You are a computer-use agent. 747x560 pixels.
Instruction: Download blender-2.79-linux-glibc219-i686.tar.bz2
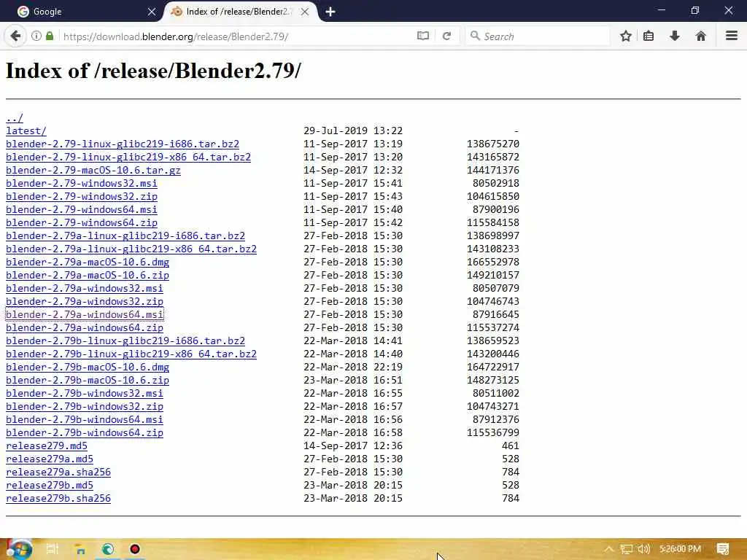pyautogui.click(x=123, y=144)
